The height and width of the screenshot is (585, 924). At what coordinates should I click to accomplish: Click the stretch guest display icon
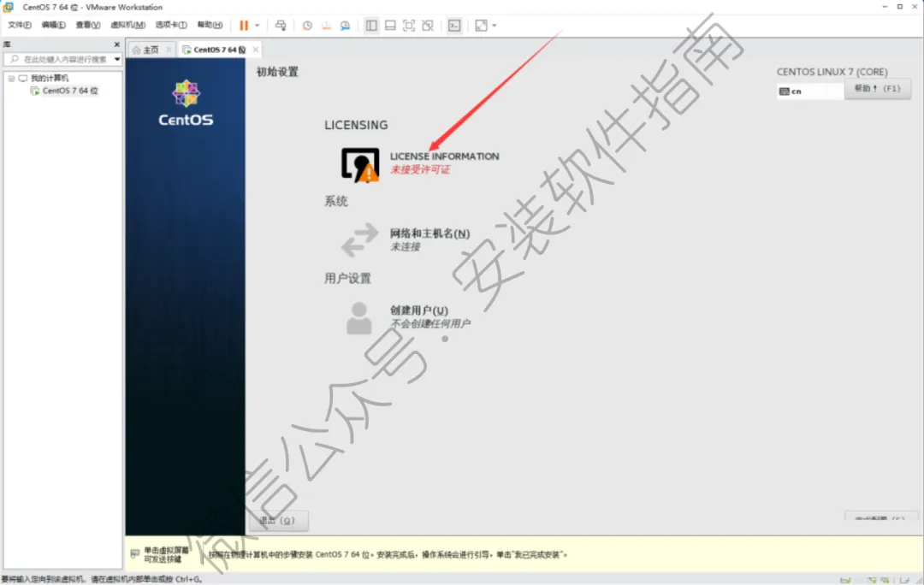pyautogui.click(x=481, y=26)
